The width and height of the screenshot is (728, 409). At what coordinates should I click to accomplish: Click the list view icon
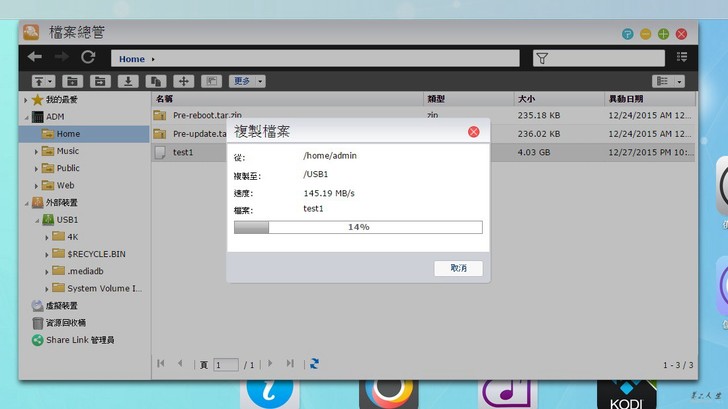(x=663, y=82)
